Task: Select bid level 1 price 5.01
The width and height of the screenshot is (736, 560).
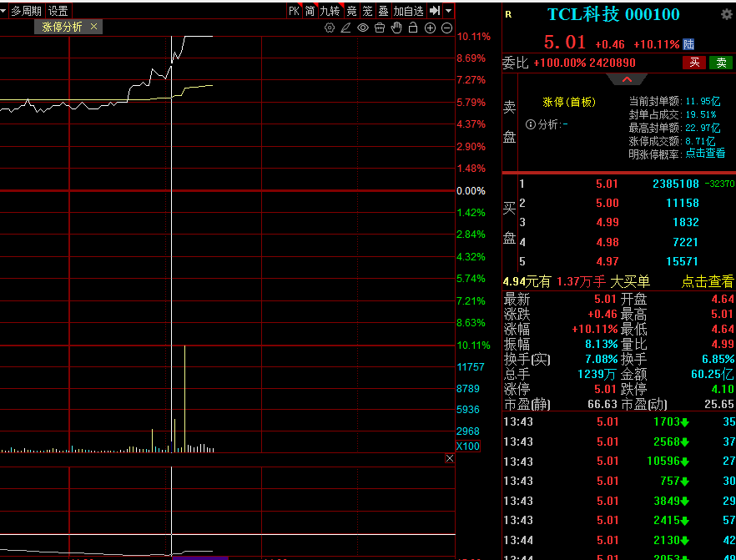Action: [x=607, y=184]
